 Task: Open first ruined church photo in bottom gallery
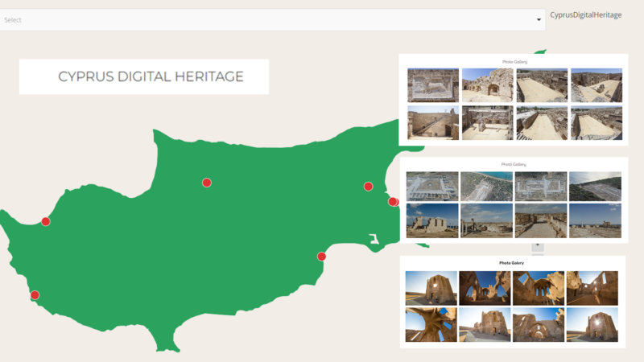point(431,288)
